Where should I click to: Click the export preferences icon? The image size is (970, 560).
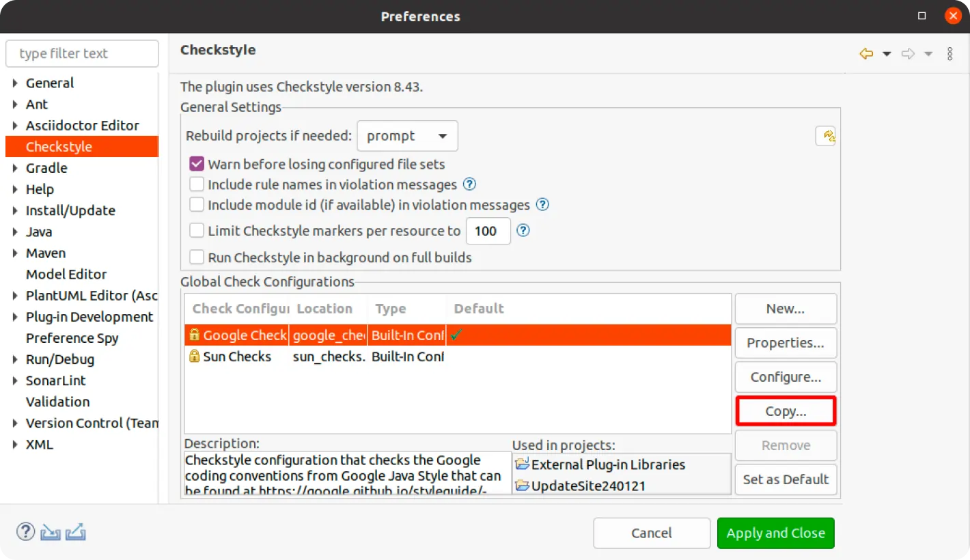[x=76, y=532]
